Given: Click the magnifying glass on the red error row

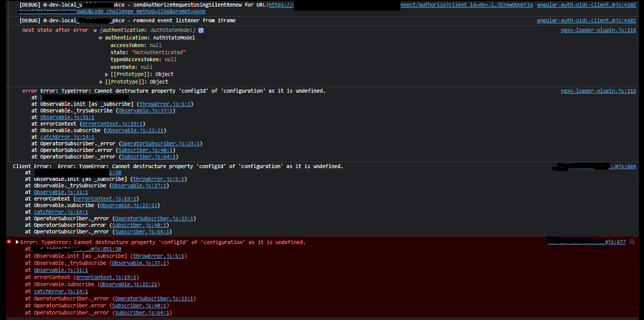Looking at the screenshot, I should pos(632,242).
